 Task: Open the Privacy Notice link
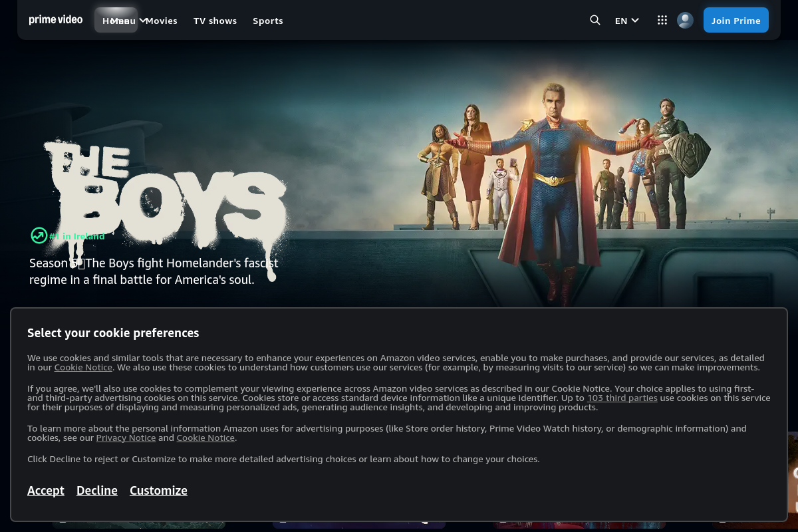[x=126, y=438]
